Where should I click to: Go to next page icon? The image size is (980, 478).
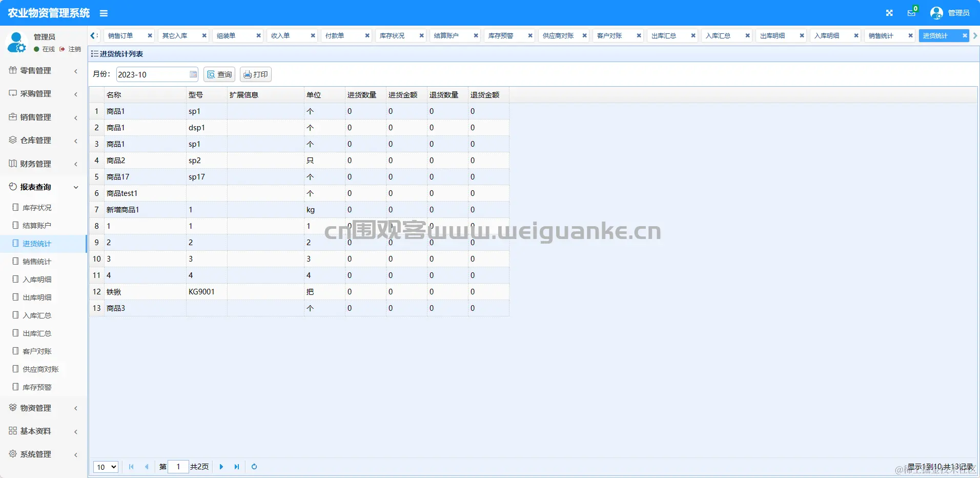[221, 467]
